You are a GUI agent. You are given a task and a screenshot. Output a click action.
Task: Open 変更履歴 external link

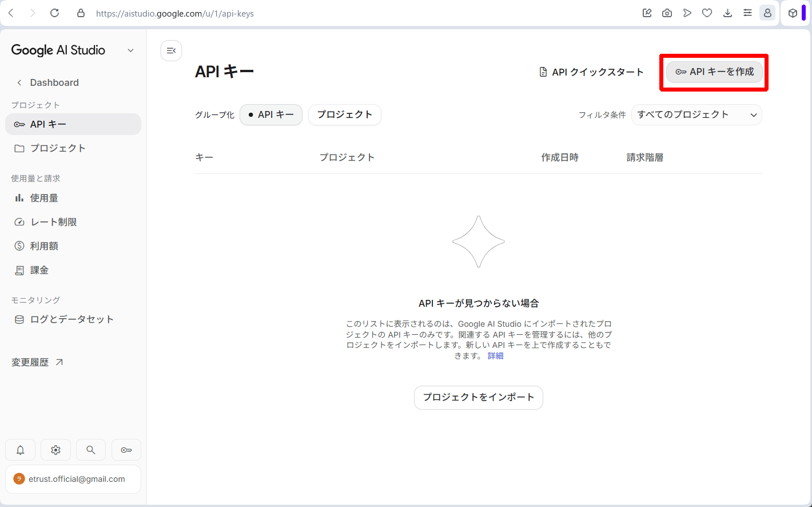point(38,362)
